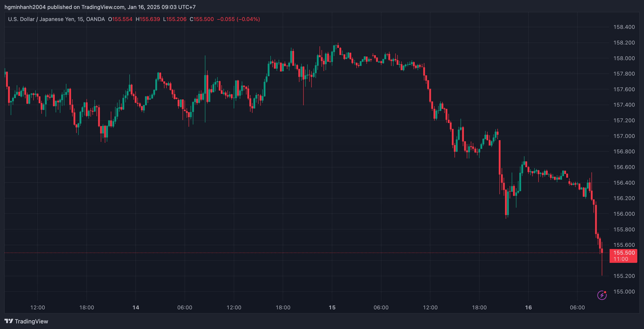Click the 158.400 price axis label
Image resolution: width=644 pixels, height=329 pixels.
click(x=624, y=27)
